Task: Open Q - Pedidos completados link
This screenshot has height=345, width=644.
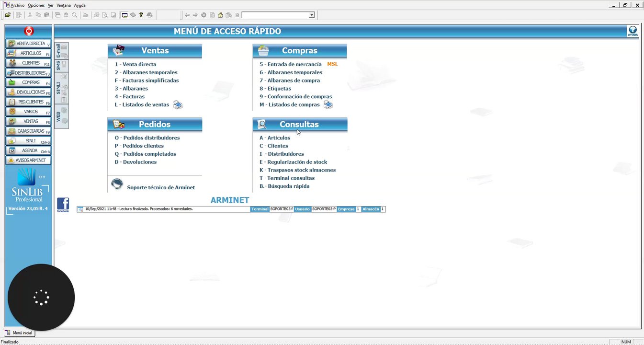Action: [x=146, y=154]
